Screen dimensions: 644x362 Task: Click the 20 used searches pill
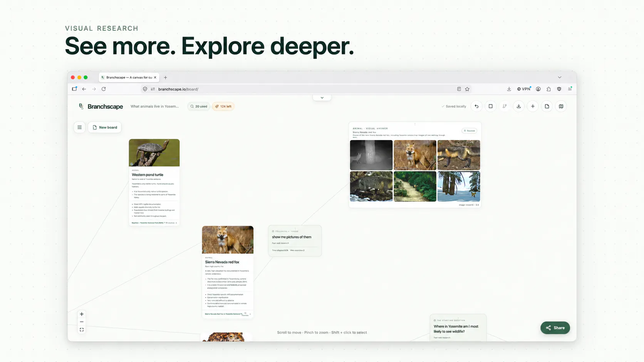199,107
